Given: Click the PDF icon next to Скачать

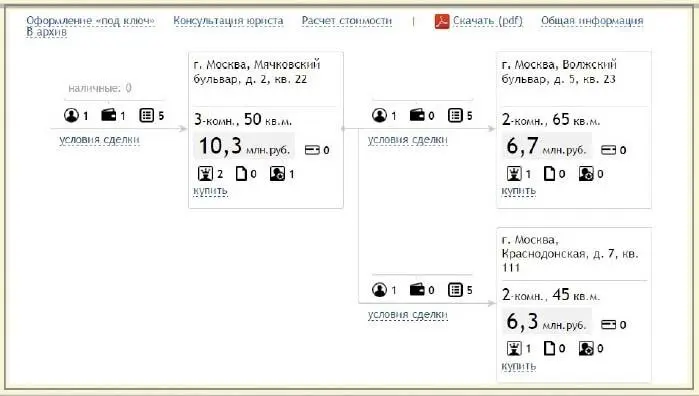Looking at the screenshot, I should pyautogui.click(x=442, y=21).
